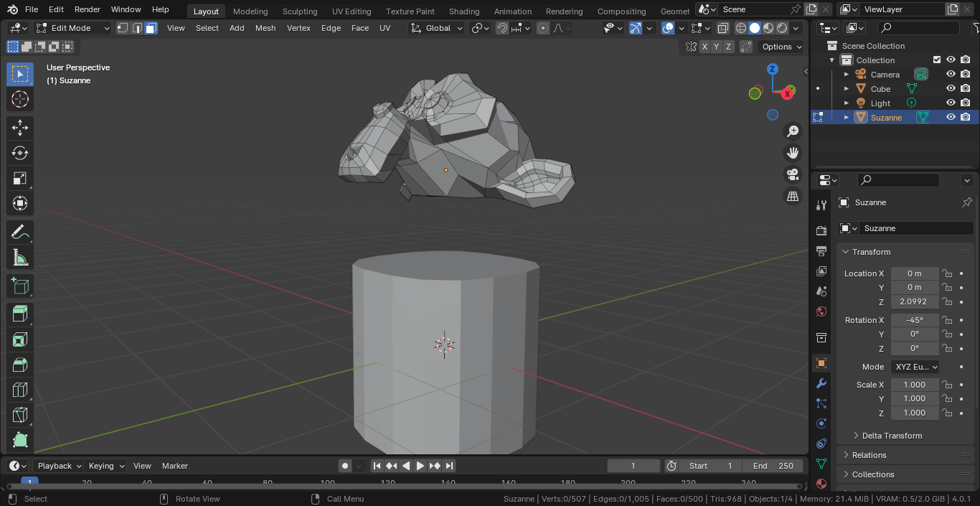This screenshot has height=506, width=980.
Task: Click the Options button in viewport header
Action: [x=781, y=47]
